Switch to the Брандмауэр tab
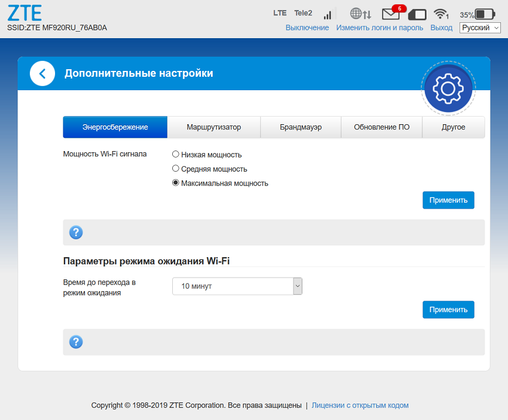Image resolution: width=508 pixels, height=420 pixels. 301,127
